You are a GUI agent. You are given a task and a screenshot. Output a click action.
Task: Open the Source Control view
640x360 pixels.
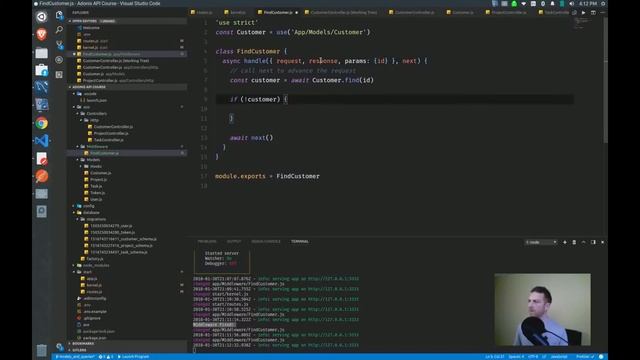click(59, 45)
